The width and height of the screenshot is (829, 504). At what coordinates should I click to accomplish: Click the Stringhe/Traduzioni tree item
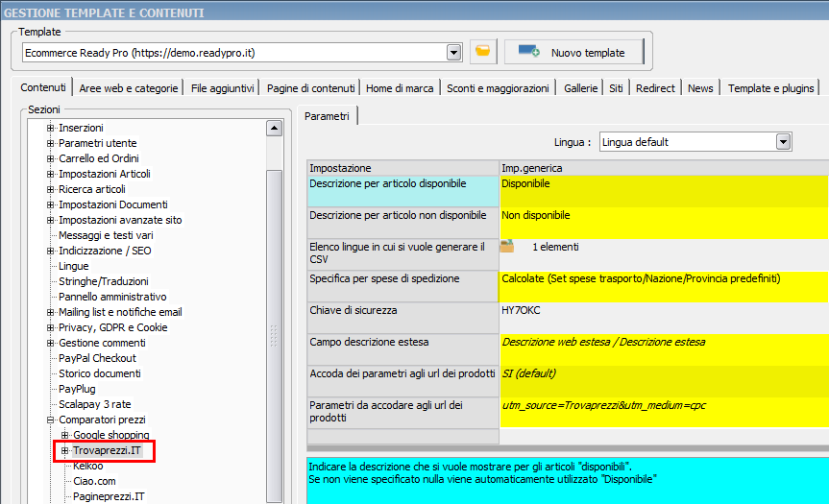click(104, 281)
